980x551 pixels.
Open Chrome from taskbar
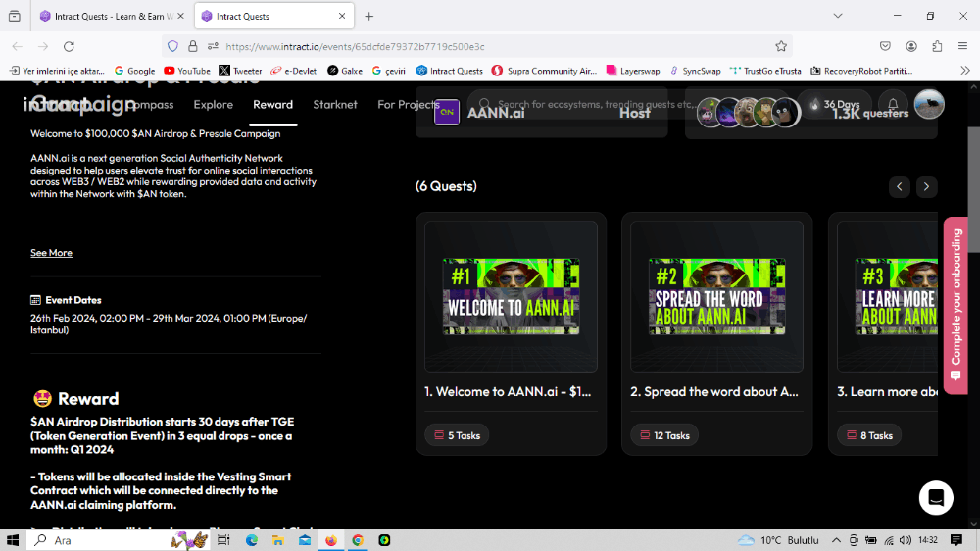[x=358, y=540]
